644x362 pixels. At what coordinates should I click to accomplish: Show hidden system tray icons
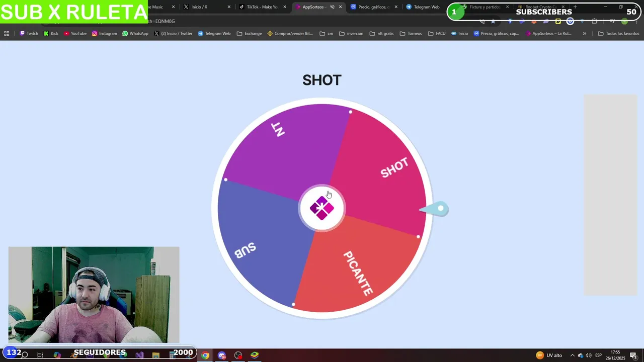click(x=573, y=355)
